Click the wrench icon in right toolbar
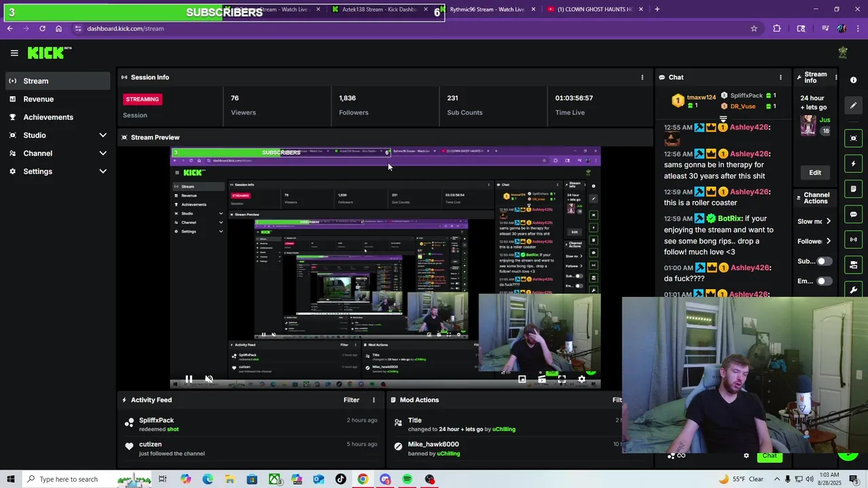868x488 pixels. 853,289
